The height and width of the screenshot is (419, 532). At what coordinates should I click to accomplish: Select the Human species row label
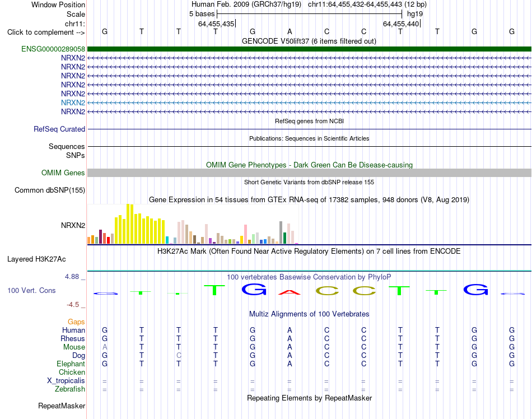click(x=73, y=330)
